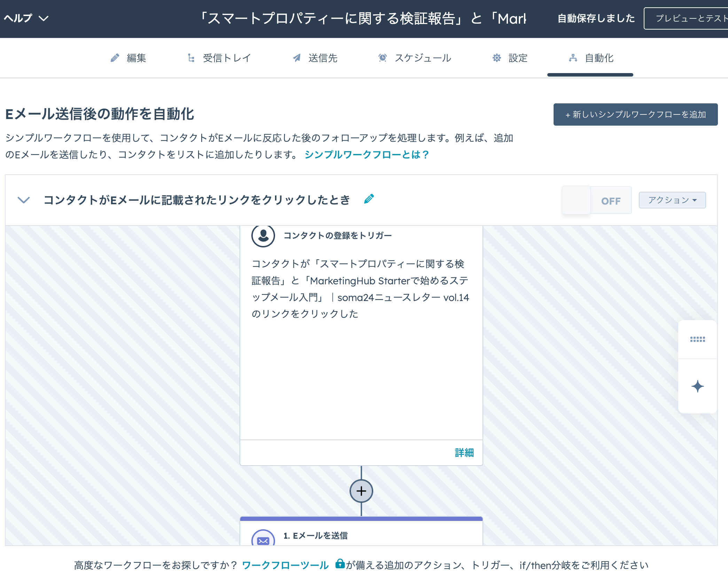Click the lock icon beside ワークフローツール

click(x=340, y=563)
